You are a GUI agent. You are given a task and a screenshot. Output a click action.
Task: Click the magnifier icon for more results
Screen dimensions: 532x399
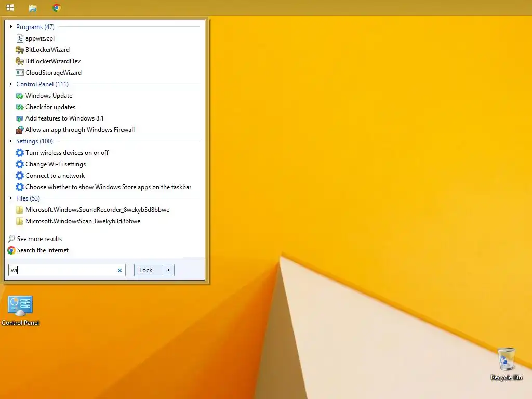[x=11, y=239]
